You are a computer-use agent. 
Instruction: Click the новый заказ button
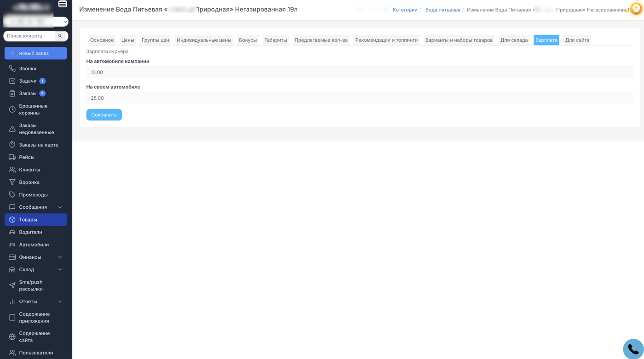35,53
